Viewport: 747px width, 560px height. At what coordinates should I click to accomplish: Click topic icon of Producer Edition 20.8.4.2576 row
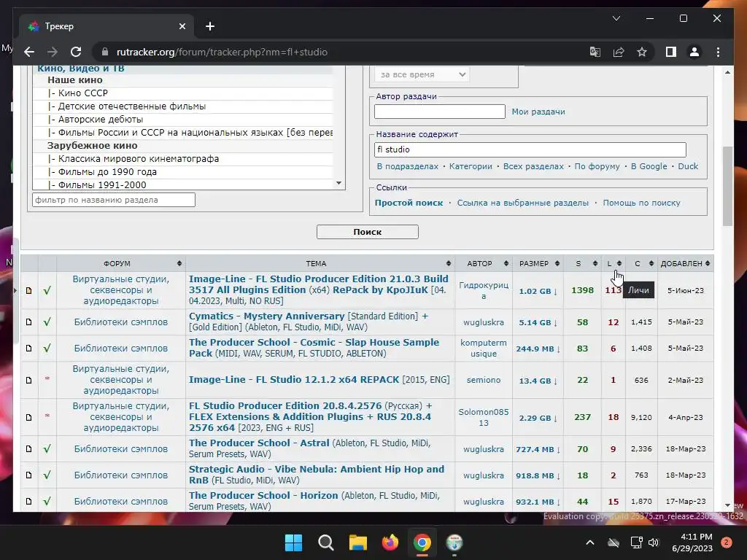click(x=28, y=417)
